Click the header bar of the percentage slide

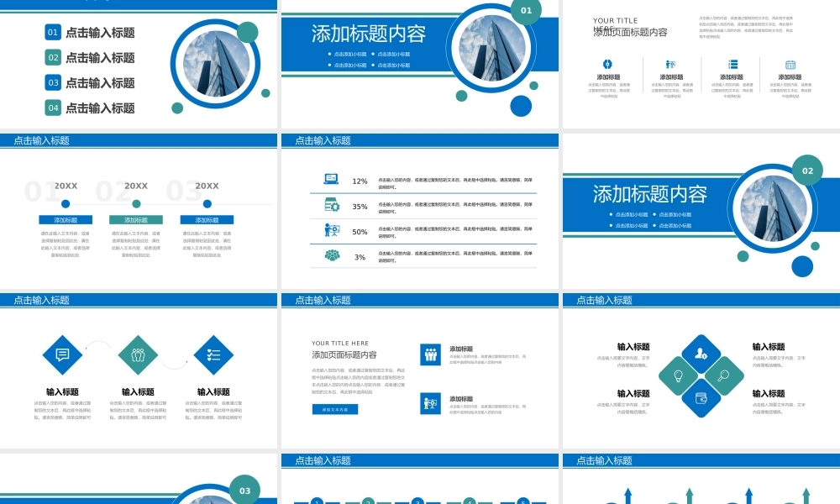click(420, 140)
